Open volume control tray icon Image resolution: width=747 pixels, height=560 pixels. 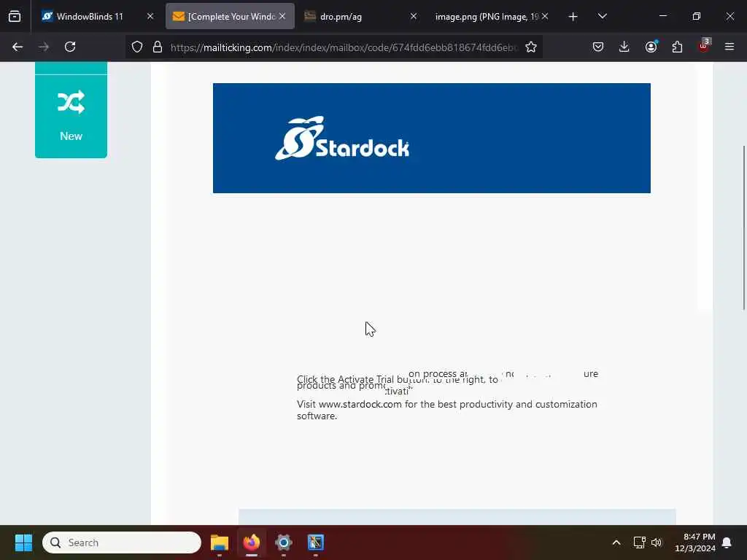[x=657, y=542]
